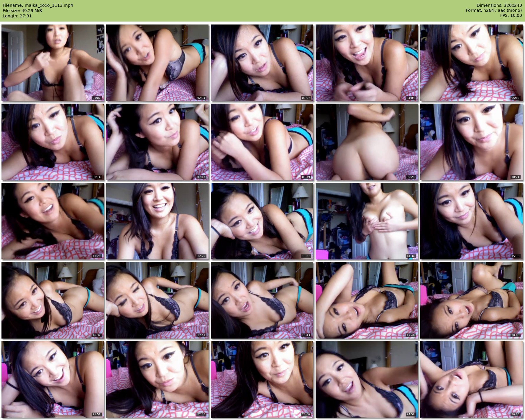Select the thumbnail labeled 11:26
Viewport: 525px width, 420px height.
click(x=53, y=221)
